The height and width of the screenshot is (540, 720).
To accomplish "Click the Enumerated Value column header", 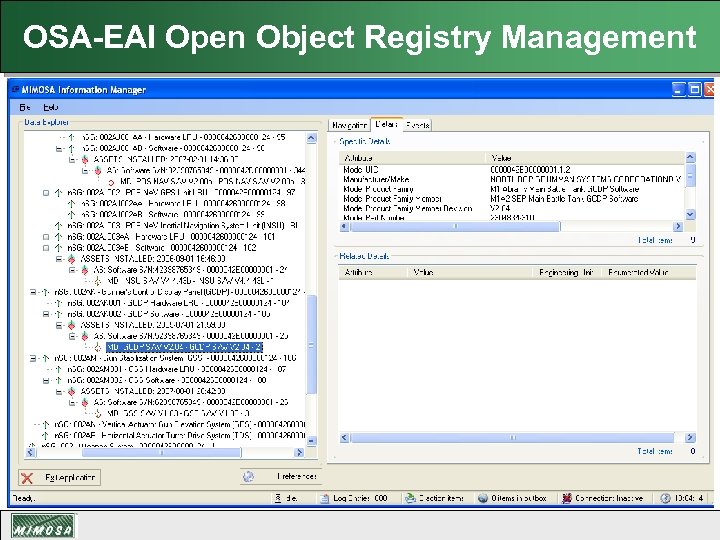I will pyautogui.click(x=648, y=272).
